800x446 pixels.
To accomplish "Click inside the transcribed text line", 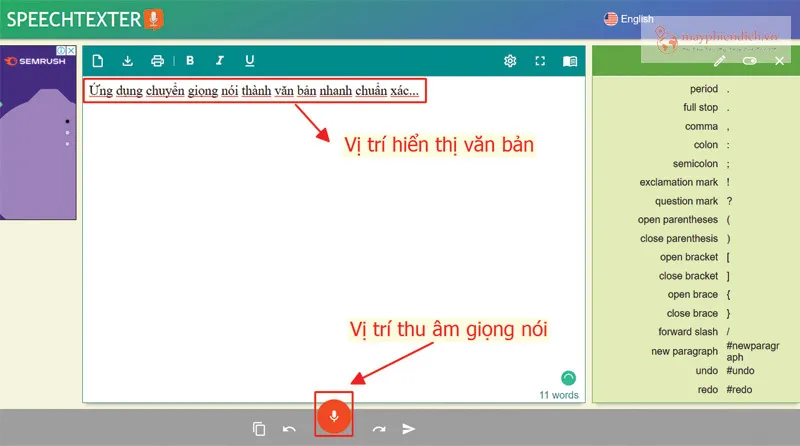I will pos(254,91).
